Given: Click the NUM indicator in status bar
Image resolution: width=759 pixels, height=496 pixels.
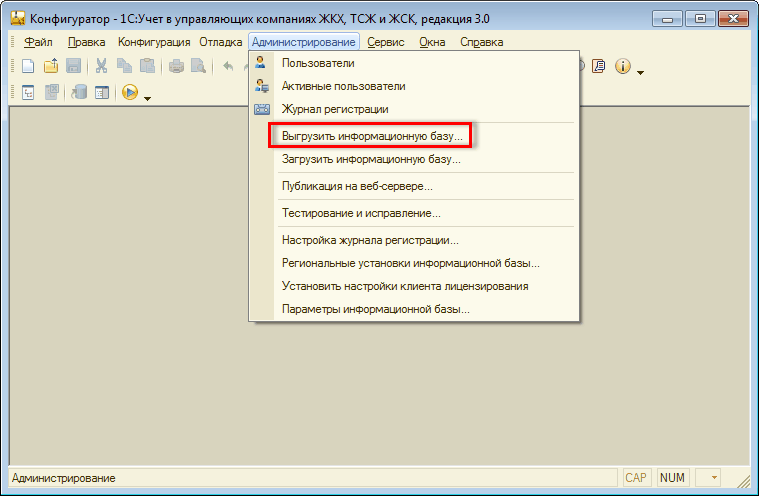Looking at the screenshot, I should pos(672,478).
